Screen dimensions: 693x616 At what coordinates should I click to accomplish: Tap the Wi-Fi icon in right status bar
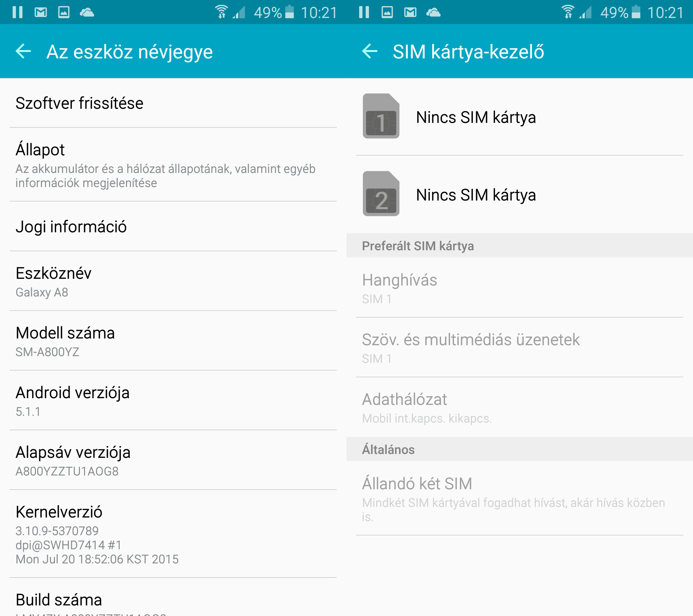coord(567,12)
